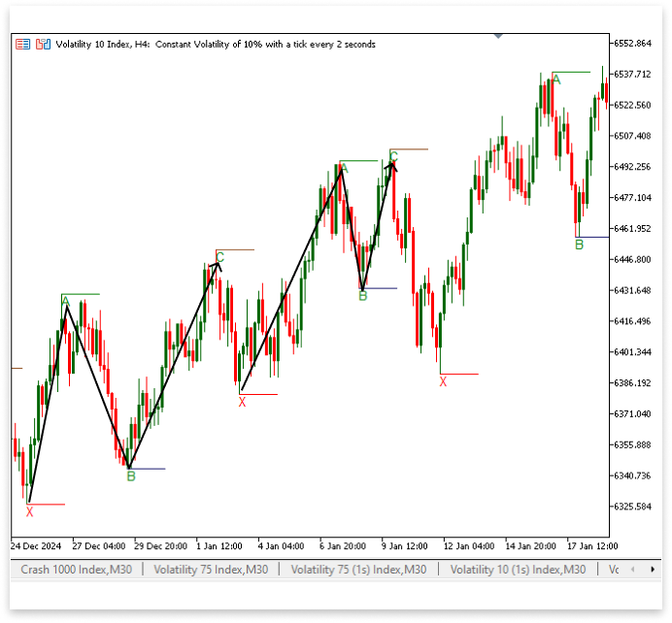Click the price label 6507.408

tap(632, 136)
